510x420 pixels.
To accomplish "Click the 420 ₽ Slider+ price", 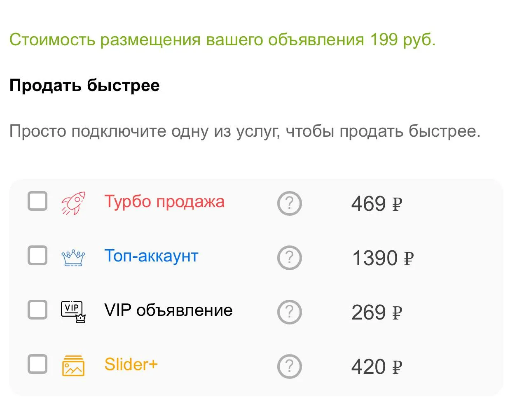I will pyautogui.click(x=377, y=367).
